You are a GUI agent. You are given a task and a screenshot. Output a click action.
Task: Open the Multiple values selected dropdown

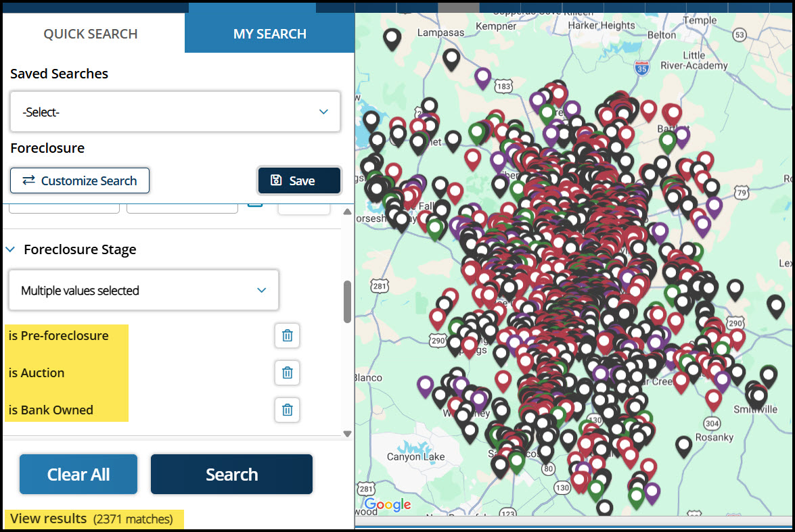(143, 291)
